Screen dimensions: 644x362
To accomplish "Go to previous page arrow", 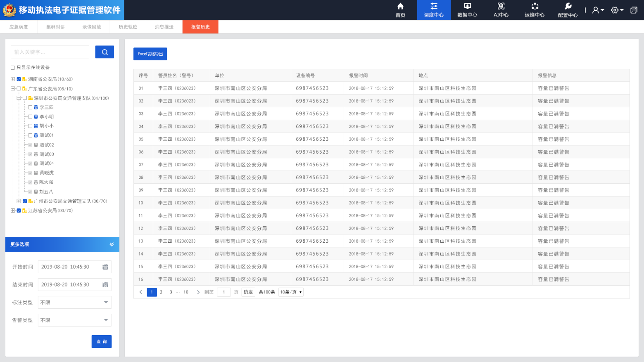I will coord(141,292).
